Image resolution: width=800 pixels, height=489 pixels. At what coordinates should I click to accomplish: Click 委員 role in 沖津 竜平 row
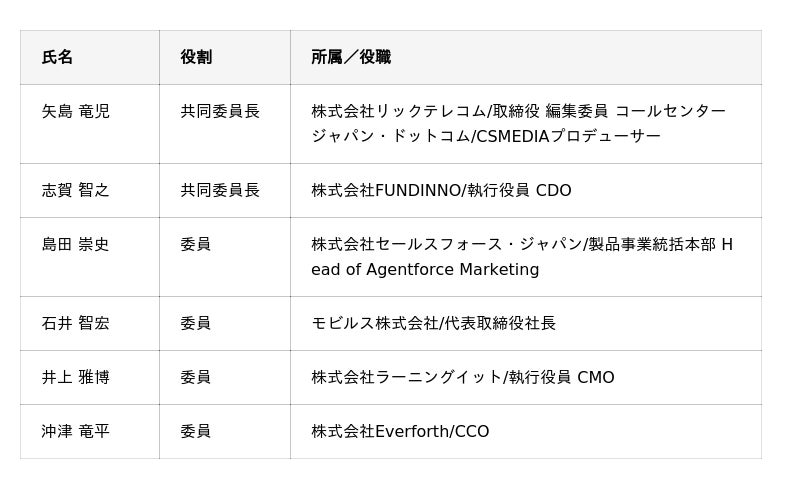coord(196,431)
